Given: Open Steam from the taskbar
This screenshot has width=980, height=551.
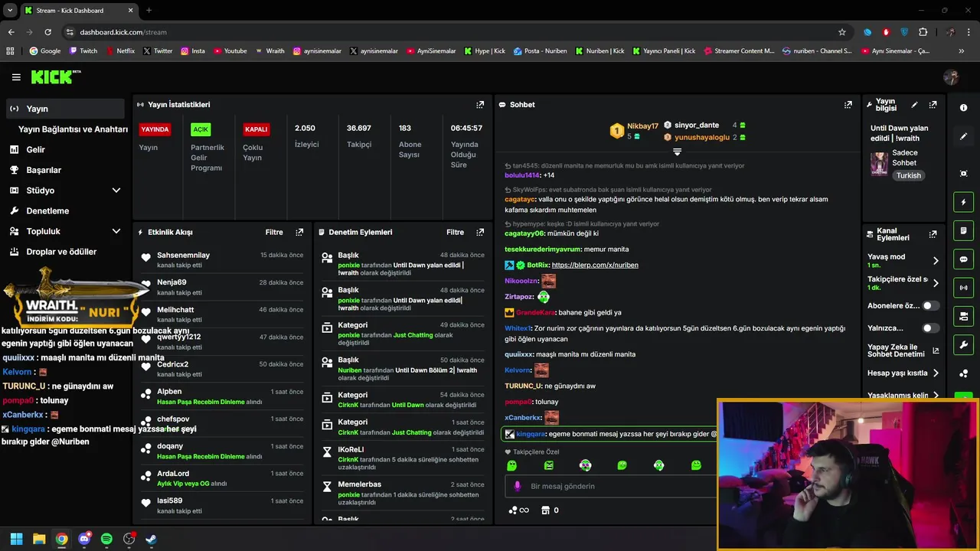Looking at the screenshot, I should (x=152, y=539).
